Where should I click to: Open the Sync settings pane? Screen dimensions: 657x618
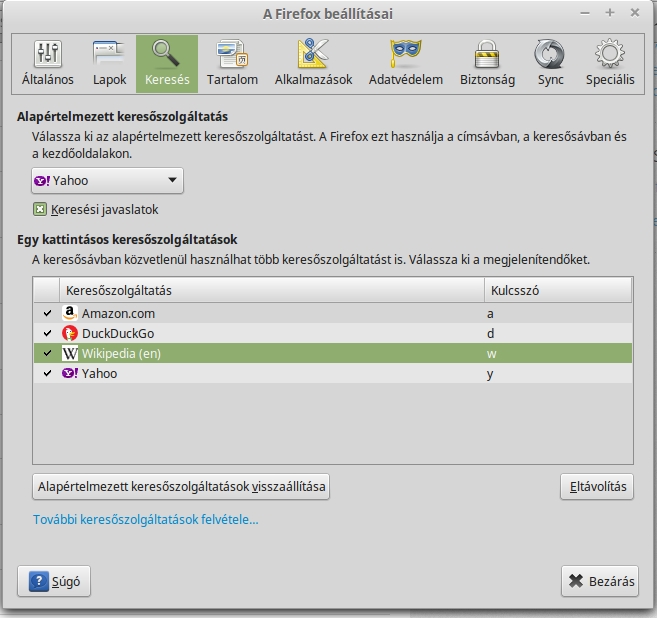pos(550,64)
